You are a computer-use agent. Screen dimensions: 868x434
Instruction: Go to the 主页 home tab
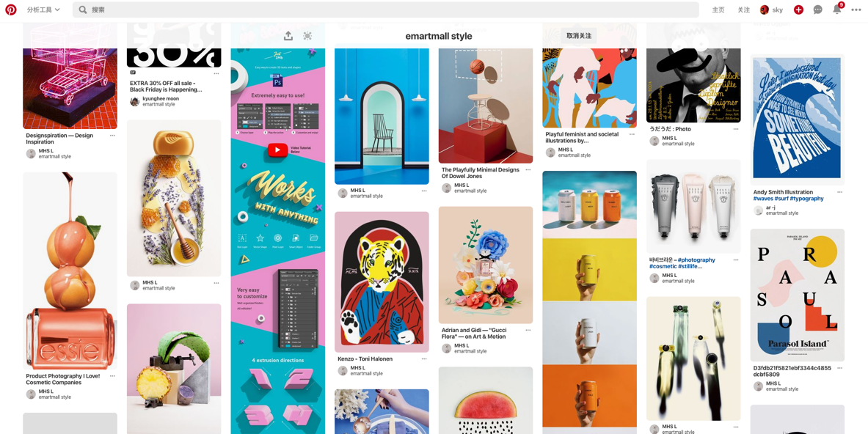tap(718, 10)
